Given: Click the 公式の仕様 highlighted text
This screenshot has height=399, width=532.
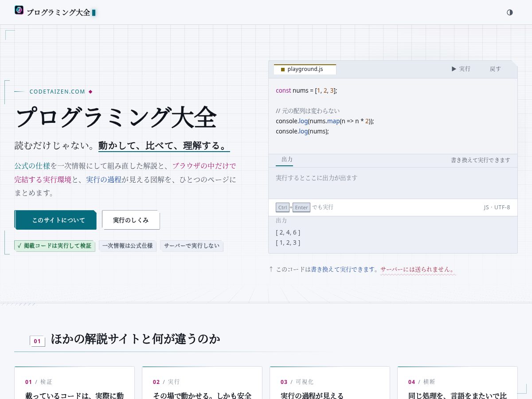Looking at the screenshot, I should coord(32,166).
